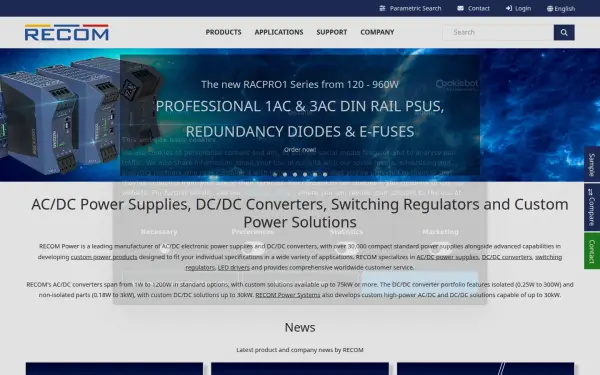Toggle the Statistics cookie switch
The width and height of the screenshot is (600, 375).
346,248
